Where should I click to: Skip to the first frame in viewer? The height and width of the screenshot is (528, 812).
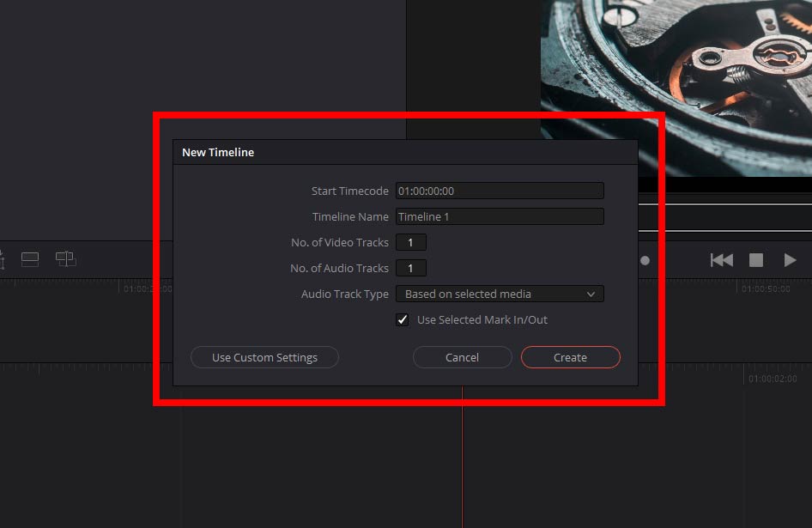pyautogui.click(x=721, y=260)
